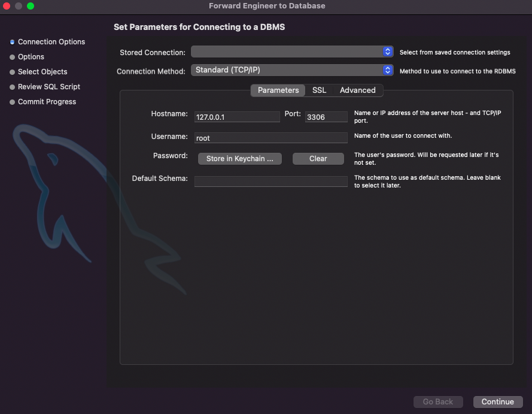Click the Default Schema input field
This screenshot has height=414, width=532.
click(270, 182)
